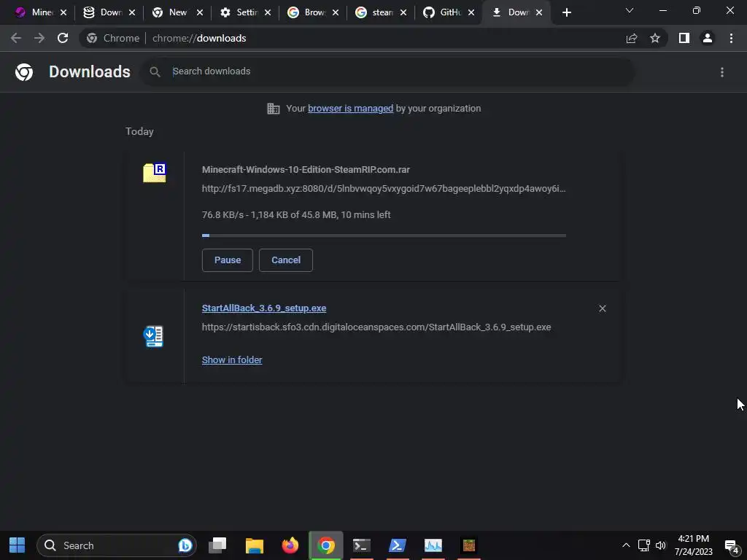Open the Windows Start menu
The width and height of the screenshot is (747, 560).
click(18, 545)
